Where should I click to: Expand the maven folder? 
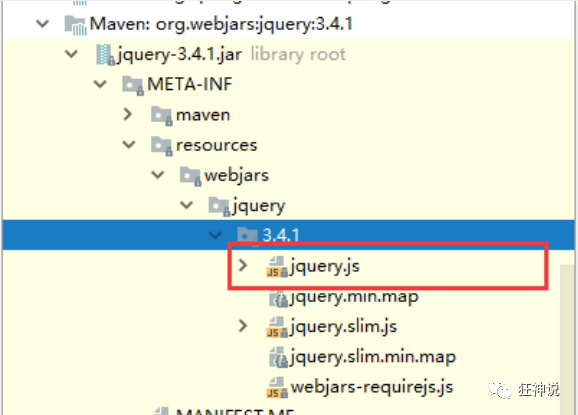tap(128, 115)
